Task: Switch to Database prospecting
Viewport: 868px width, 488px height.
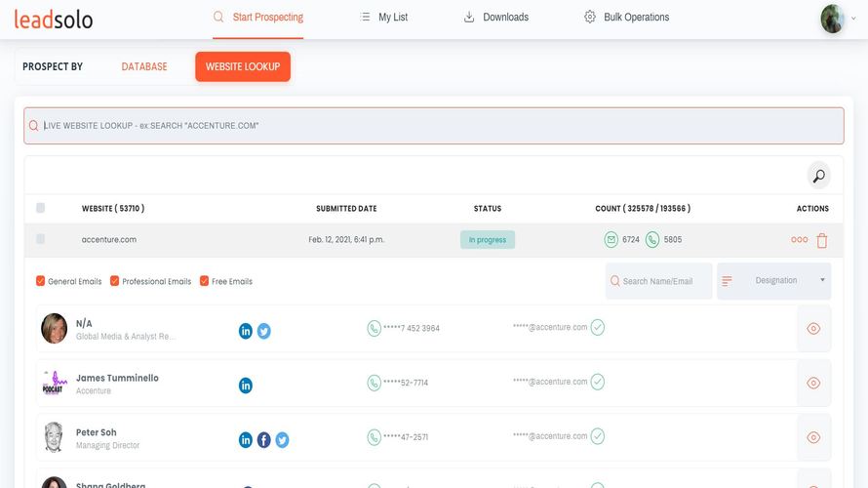Action: 144,66
